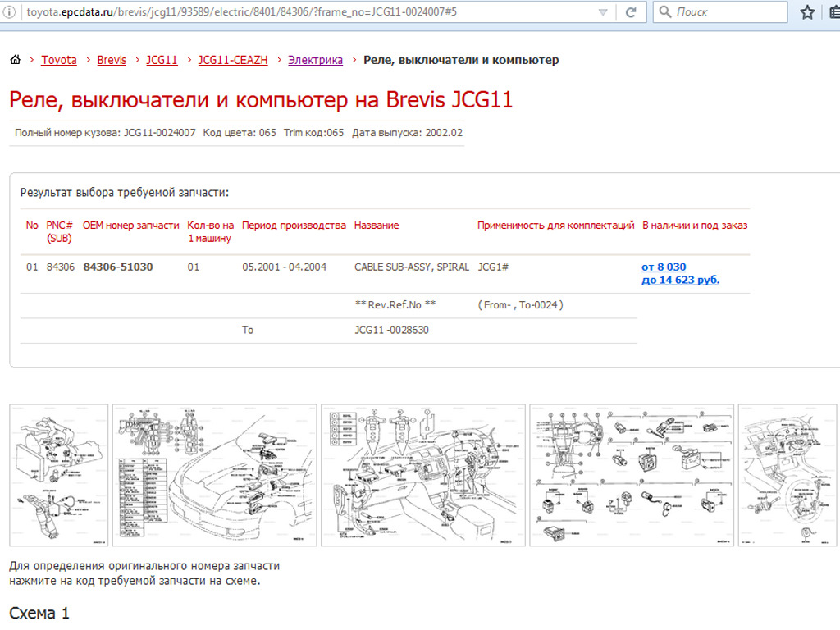The height and width of the screenshot is (630, 840).
Task: Open the address bar history dropdown arrow
Action: coord(605,12)
